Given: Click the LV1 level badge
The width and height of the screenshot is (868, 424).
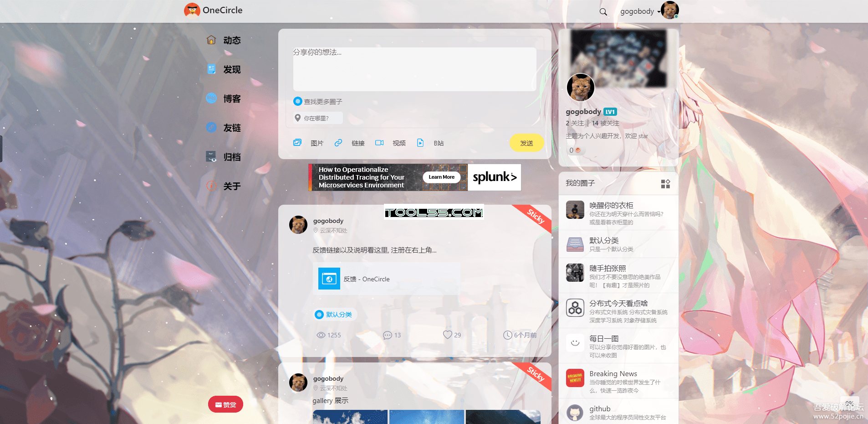Looking at the screenshot, I should click(x=610, y=112).
